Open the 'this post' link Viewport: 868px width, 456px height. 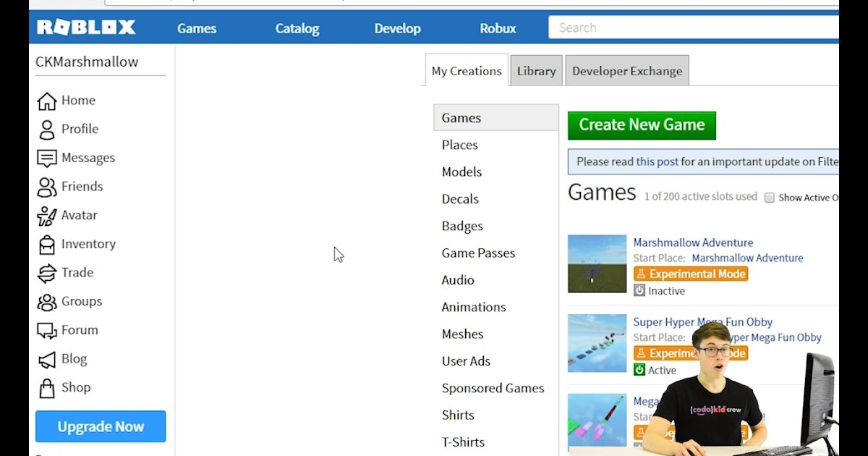(658, 161)
